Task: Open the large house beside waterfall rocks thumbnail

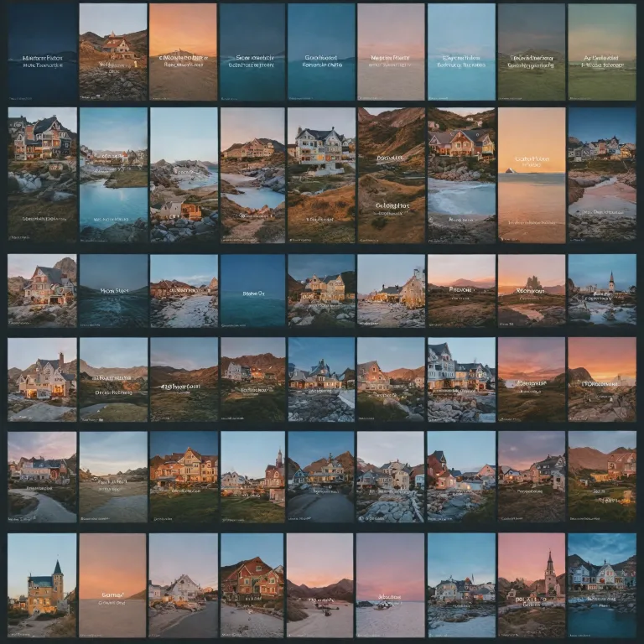Action: (x=42, y=174)
